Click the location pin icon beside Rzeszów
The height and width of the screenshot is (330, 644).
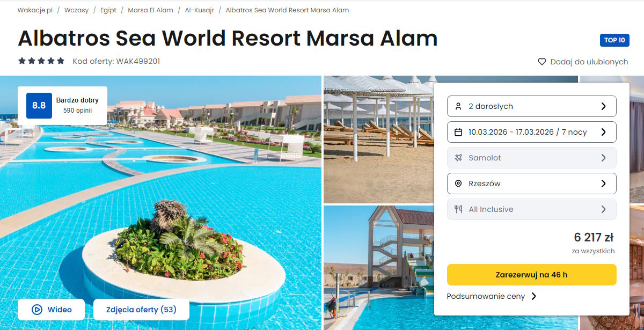pos(458,184)
